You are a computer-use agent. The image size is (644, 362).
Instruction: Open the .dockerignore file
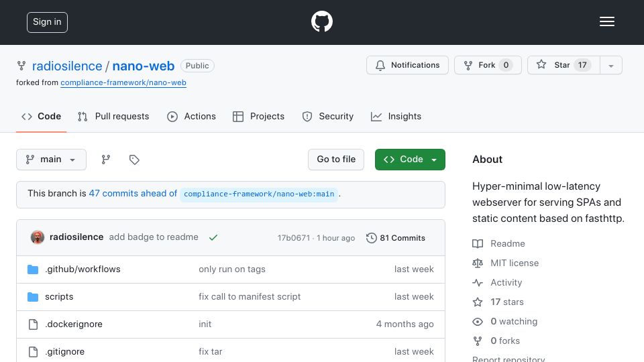74,324
